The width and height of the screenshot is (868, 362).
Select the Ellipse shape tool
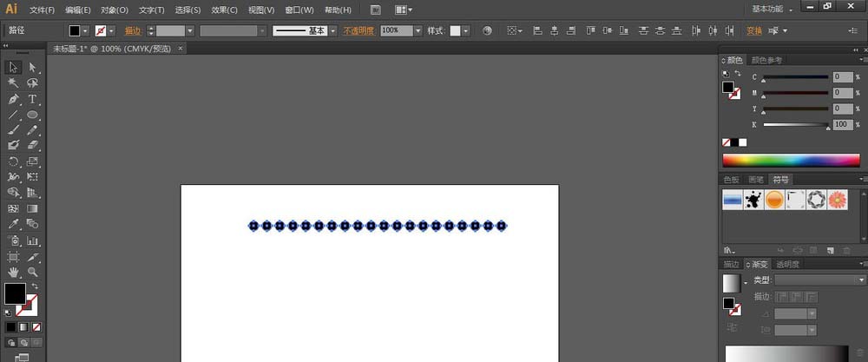pyautogui.click(x=33, y=115)
